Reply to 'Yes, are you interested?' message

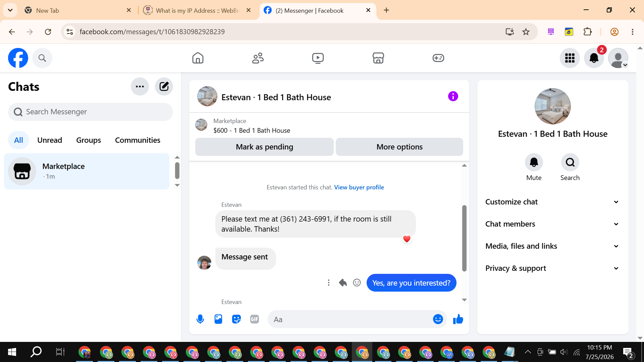[x=343, y=283]
